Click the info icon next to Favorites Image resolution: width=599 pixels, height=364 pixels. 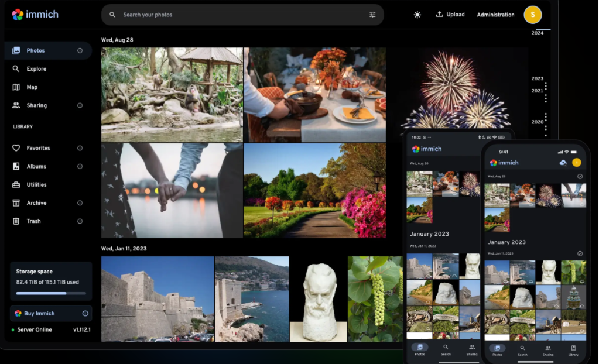80,148
